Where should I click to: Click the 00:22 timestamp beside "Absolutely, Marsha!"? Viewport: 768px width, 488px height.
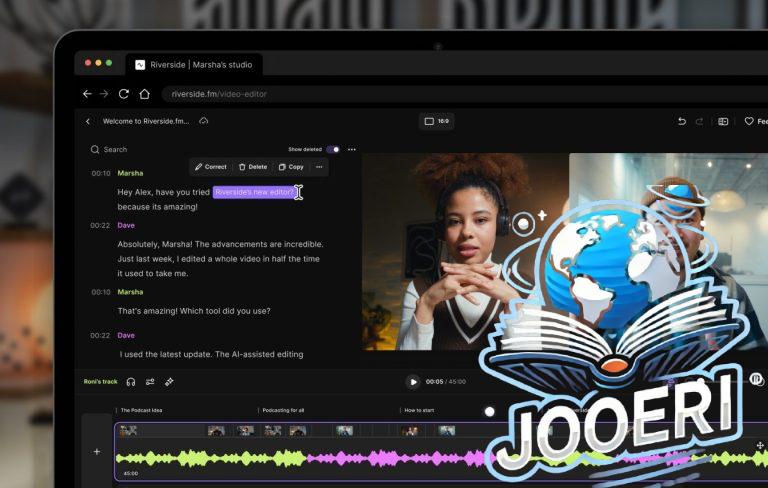(100, 225)
